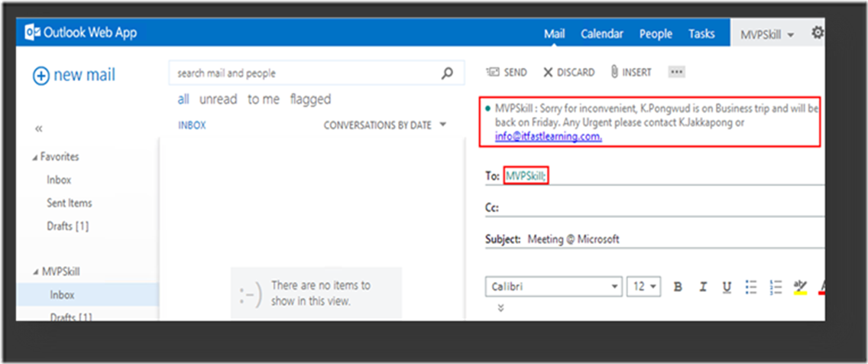Open Inbox under Favorites
The width and height of the screenshot is (868, 364).
[x=60, y=180]
